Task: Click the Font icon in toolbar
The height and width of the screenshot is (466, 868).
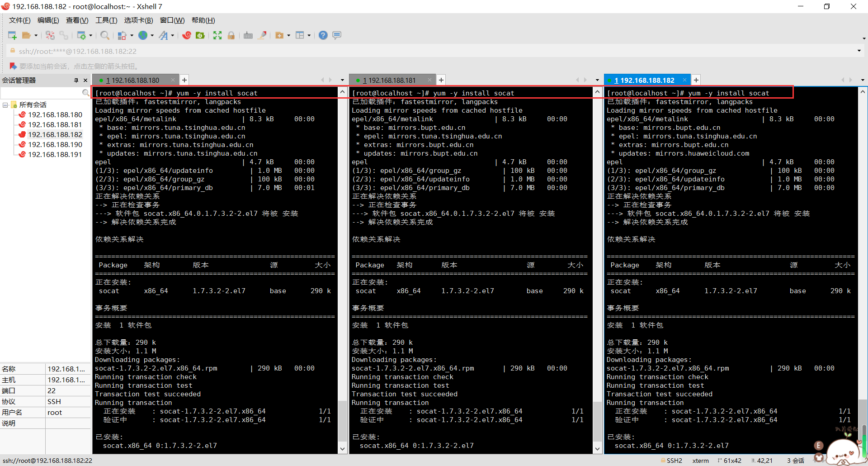Action: click(163, 35)
